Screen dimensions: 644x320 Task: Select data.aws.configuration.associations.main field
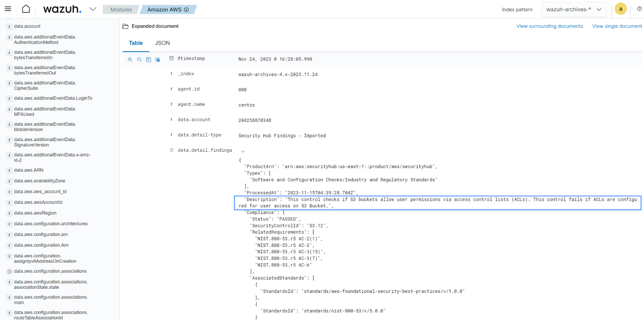tap(51, 300)
